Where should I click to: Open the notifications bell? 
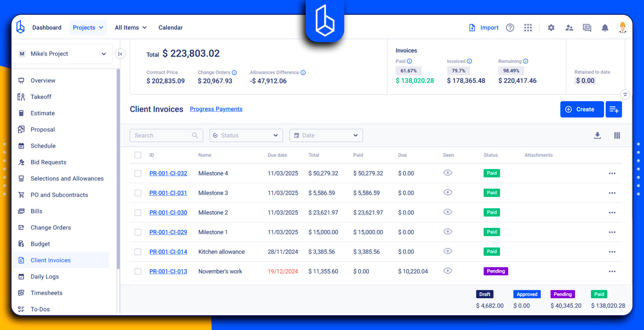(x=605, y=28)
